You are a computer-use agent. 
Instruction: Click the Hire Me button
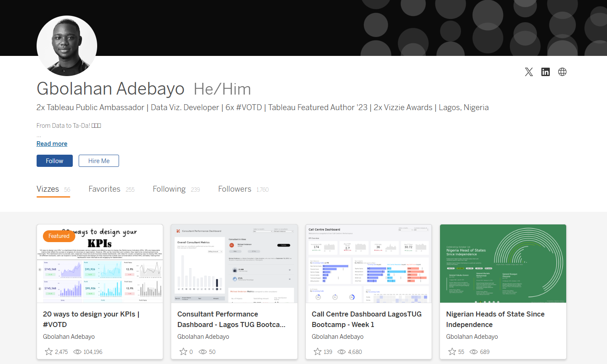click(x=99, y=161)
